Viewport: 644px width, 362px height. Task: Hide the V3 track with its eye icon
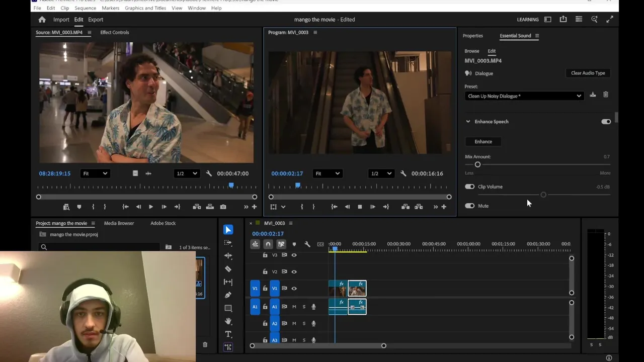294,255
